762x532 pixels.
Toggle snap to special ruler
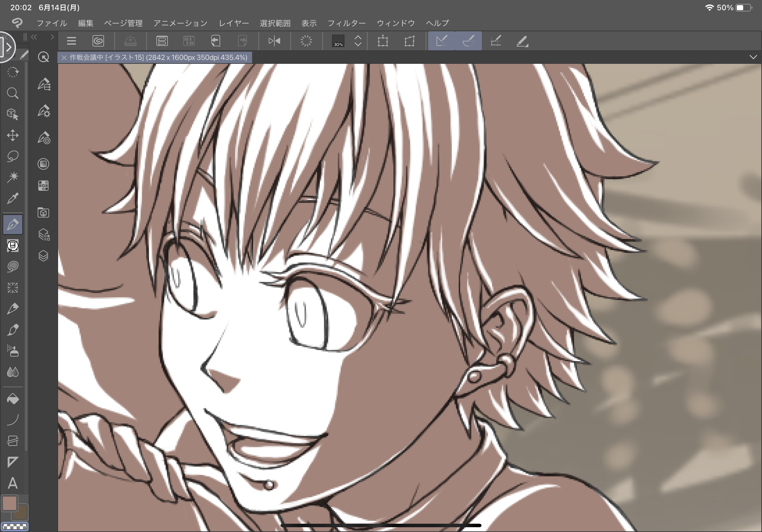tap(468, 41)
